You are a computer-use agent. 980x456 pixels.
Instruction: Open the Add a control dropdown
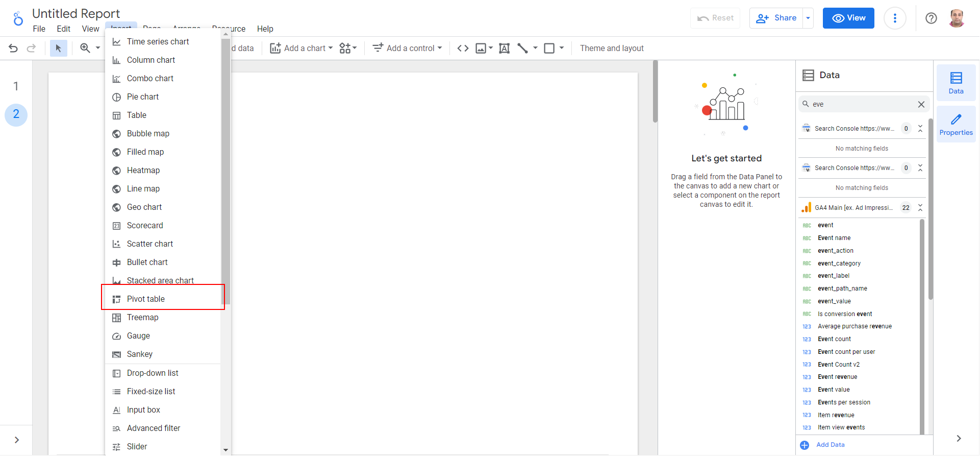tap(407, 48)
